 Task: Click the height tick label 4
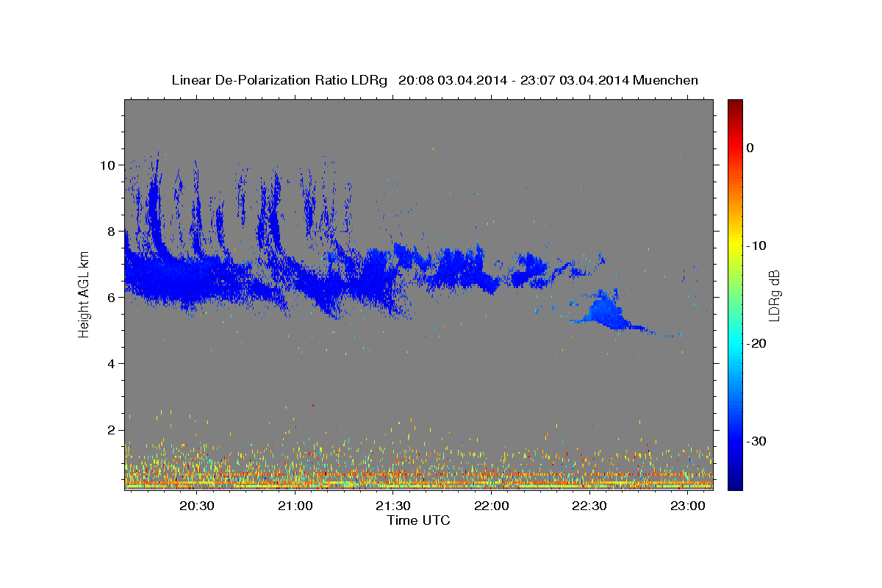[x=110, y=364]
